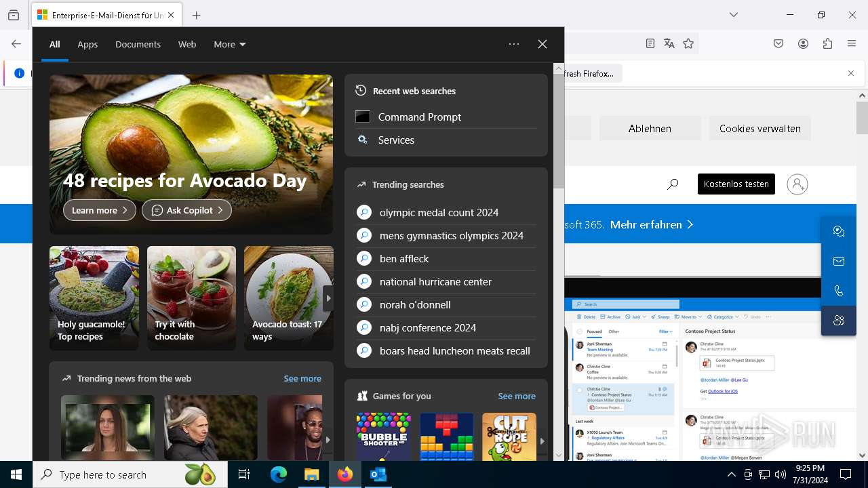The height and width of the screenshot is (488, 868).
Task: Open the notification center icon
Action: (x=846, y=474)
